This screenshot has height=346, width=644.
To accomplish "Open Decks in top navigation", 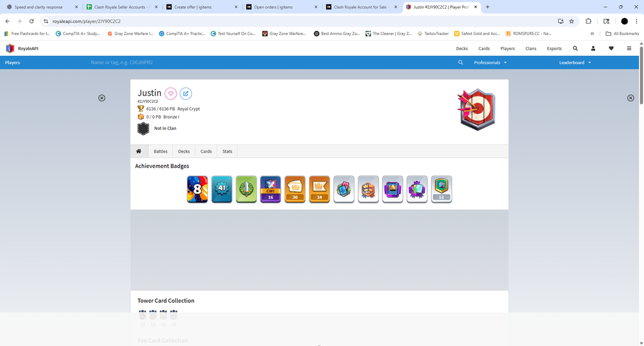I will [x=462, y=48].
